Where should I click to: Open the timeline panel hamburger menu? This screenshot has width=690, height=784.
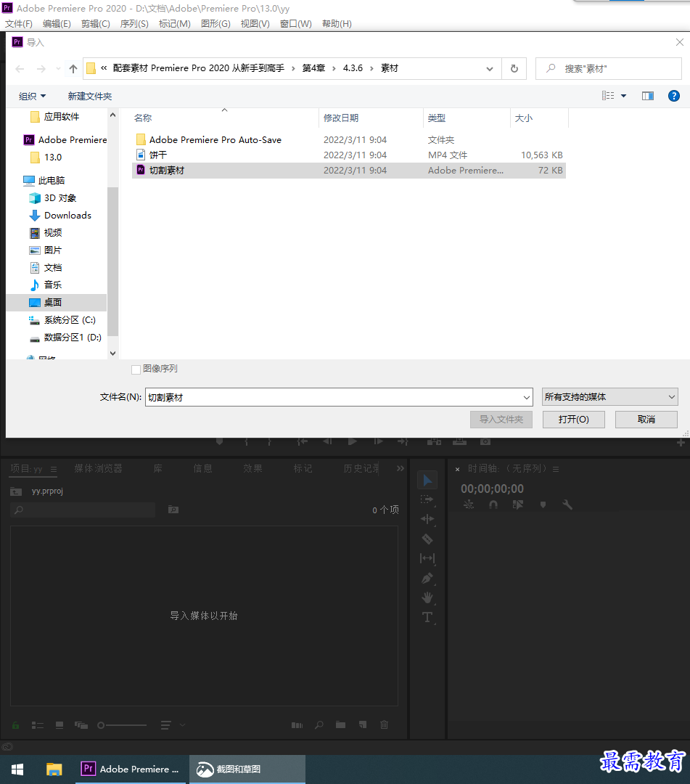pyautogui.click(x=556, y=469)
